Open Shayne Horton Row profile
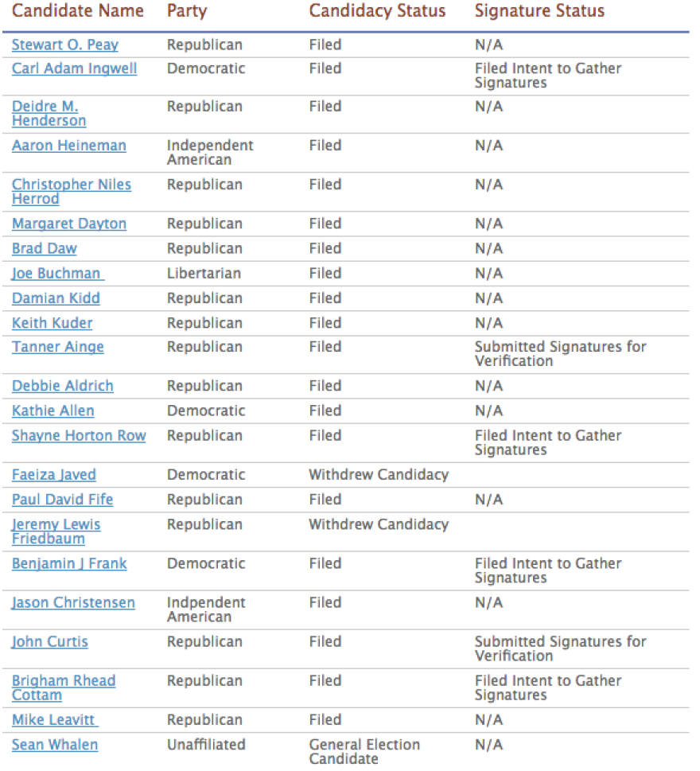700x771 pixels. click(x=79, y=436)
